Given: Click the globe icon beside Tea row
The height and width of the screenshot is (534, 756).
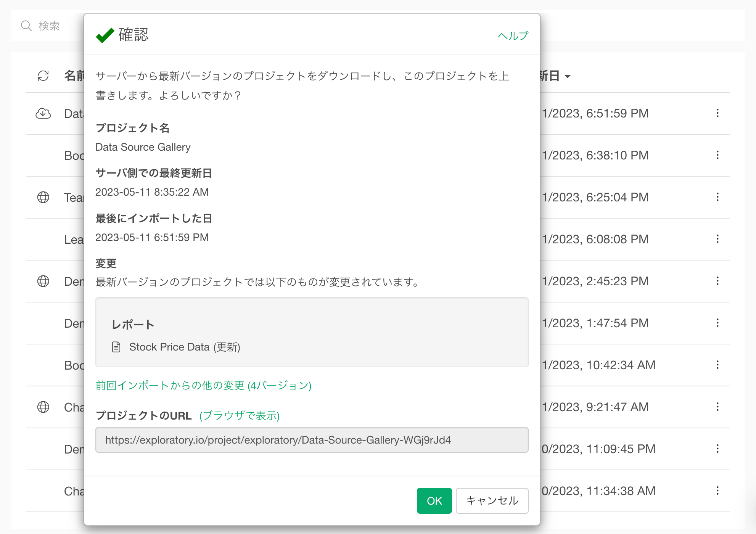Looking at the screenshot, I should point(43,197).
